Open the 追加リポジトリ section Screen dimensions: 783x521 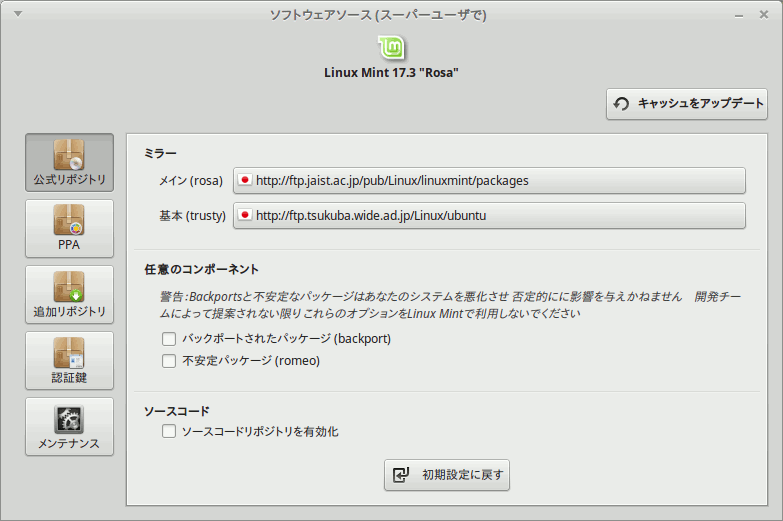[69, 294]
